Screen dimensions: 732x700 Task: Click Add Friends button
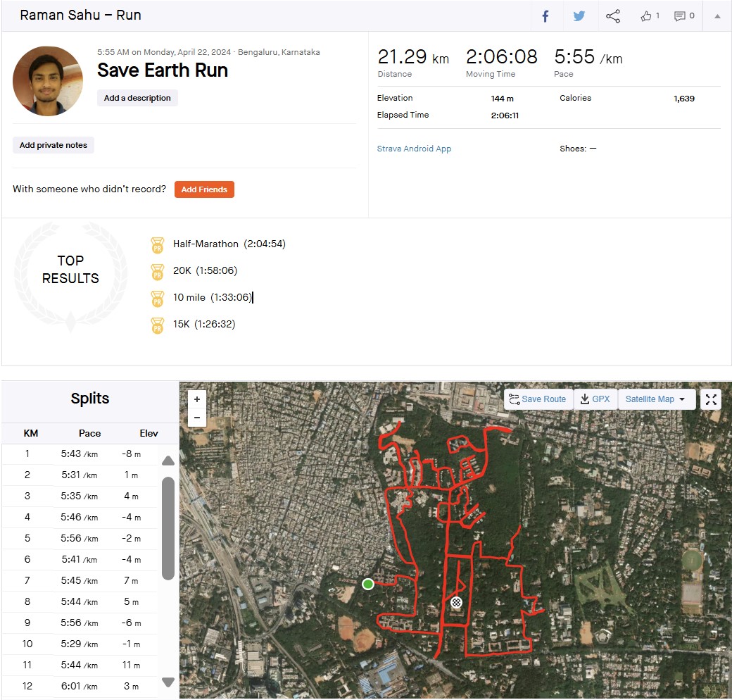tap(204, 189)
